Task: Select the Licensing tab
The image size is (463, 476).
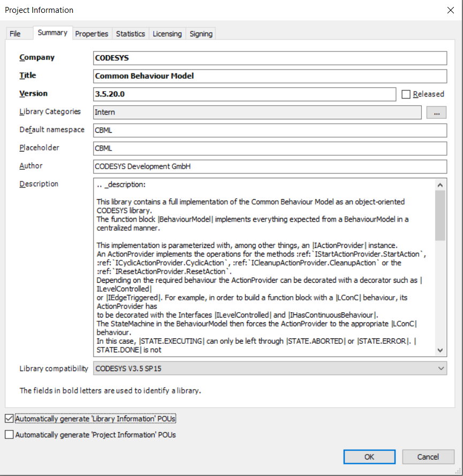Action: tap(167, 34)
